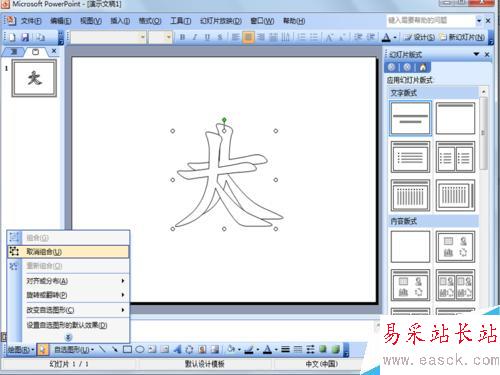Screen dimensions: 500x375
Task: Insert a picture from file
Action: click(x=215, y=349)
